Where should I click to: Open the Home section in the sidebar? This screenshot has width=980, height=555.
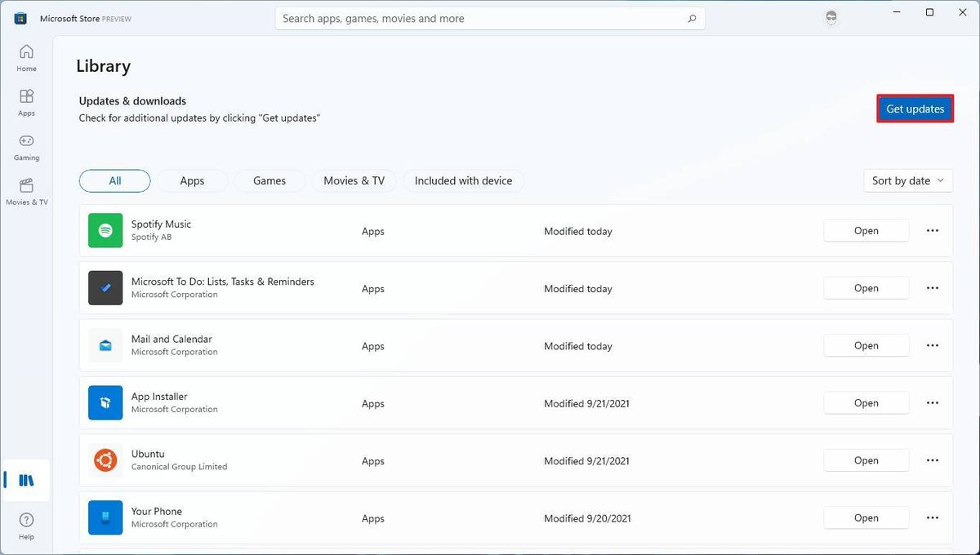[25, 57]
